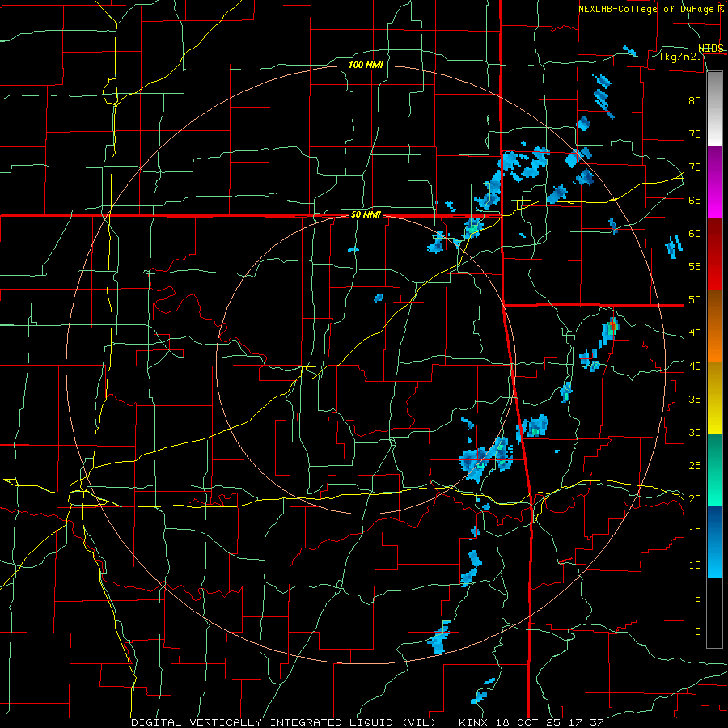Click the yellow segment of the legend bar

(714, 398)
